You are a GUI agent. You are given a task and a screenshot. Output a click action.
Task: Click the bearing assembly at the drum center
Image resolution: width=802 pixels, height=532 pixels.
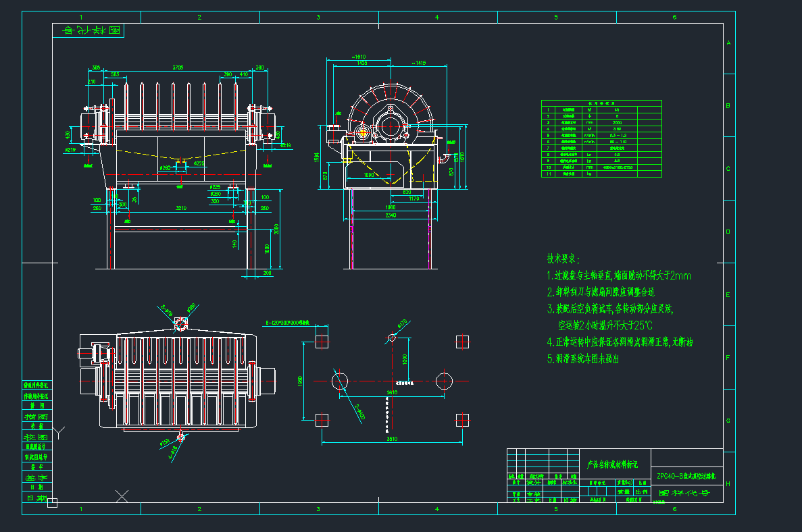click(391, 126)
